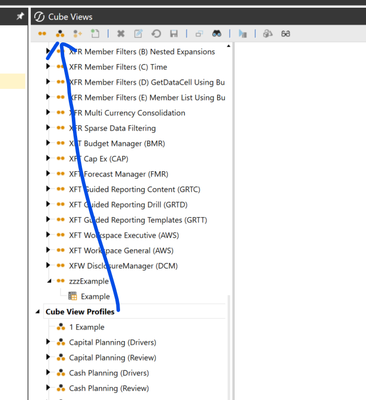366x400 pixels.
Task: Click the pin icon left of Cube Views
Action: tap(20, 16)
